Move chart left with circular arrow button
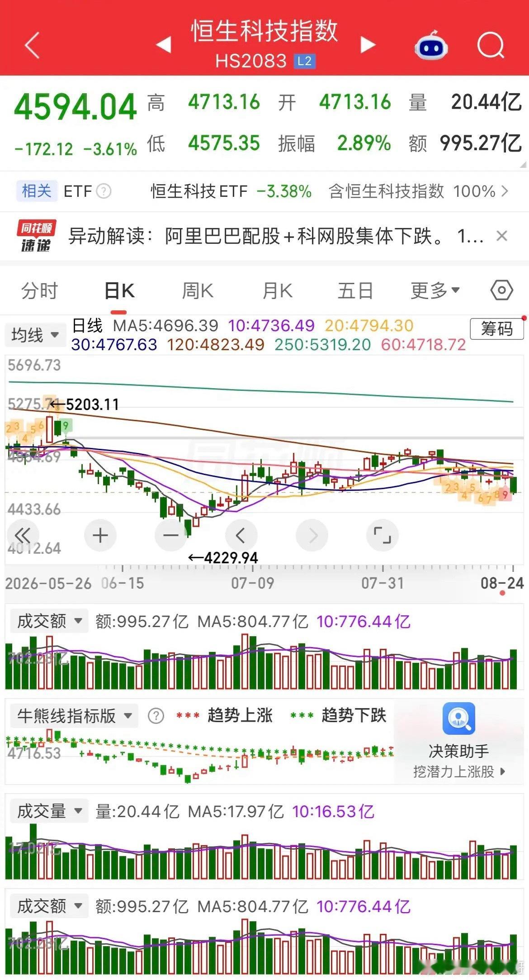Screen dimensions: 529x980 tap(241, 535)
